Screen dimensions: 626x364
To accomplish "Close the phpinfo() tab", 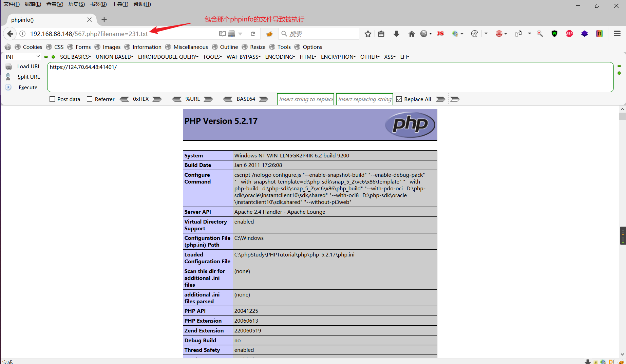I will click(89, 20).
